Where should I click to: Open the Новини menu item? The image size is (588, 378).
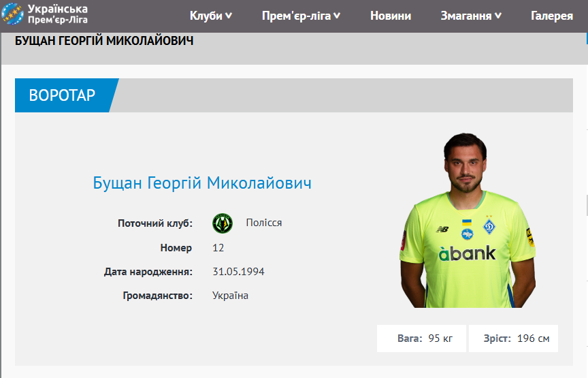[x=391, y=16]
